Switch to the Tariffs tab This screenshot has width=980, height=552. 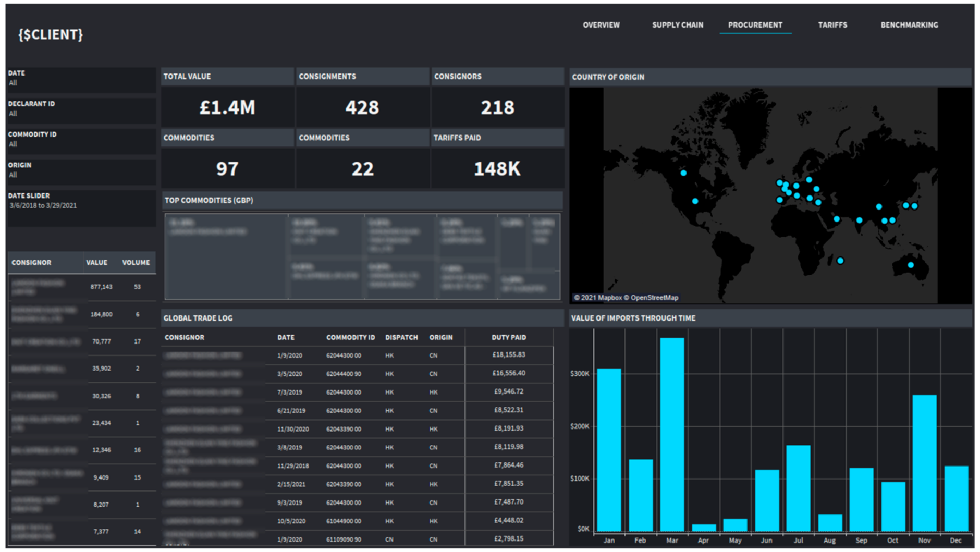coord(832,24)
